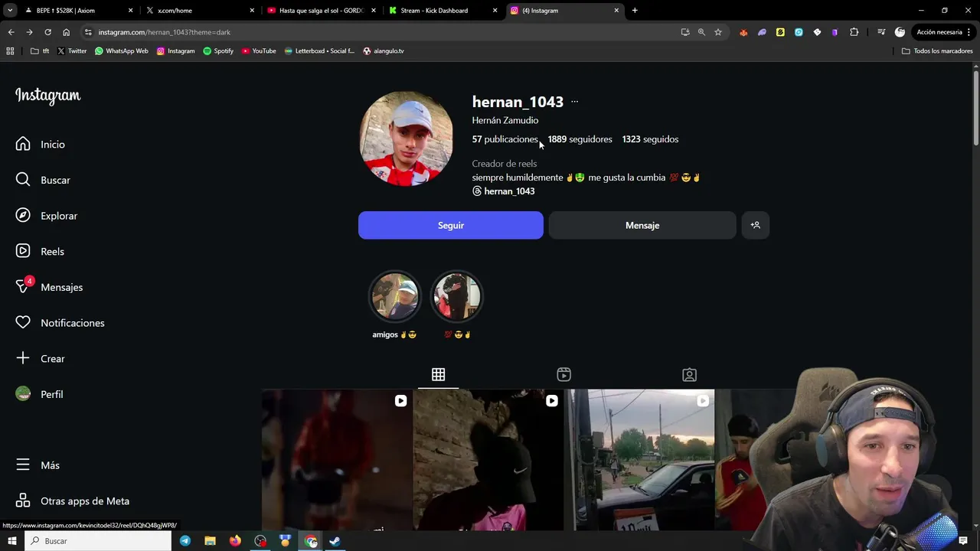Go forward in browser history
Image resolution: width=980 pixels, height=551 pixels.
(29, 32)
